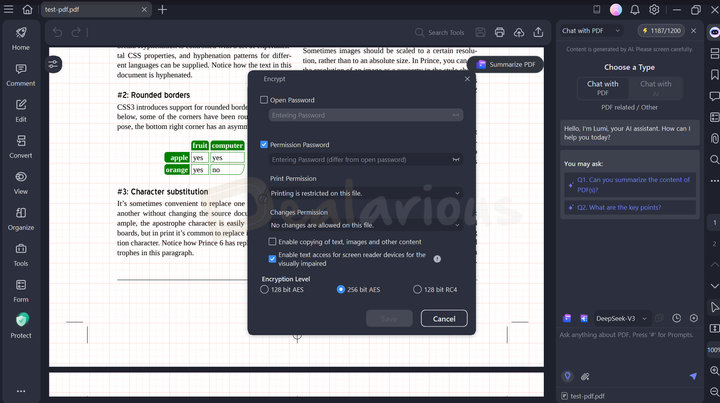Toggle permission password visibility eye

pyautogui.click(x=456, y=159)
